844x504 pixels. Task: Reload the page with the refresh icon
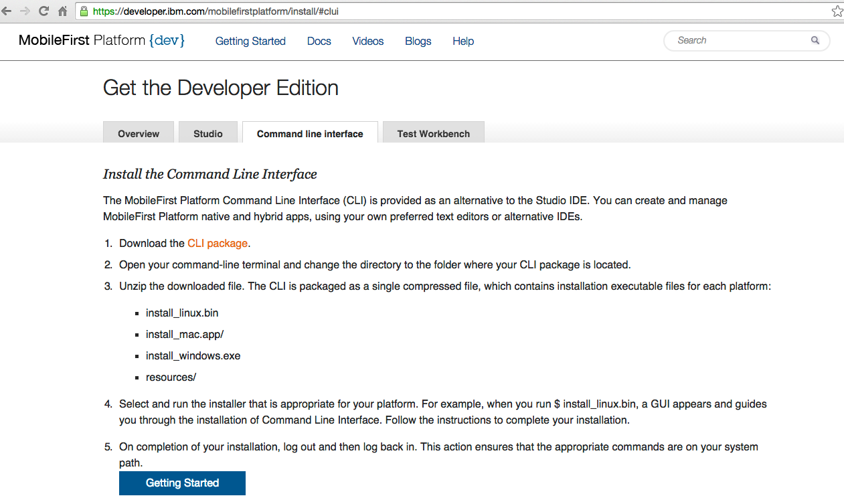tap(44, 11)
